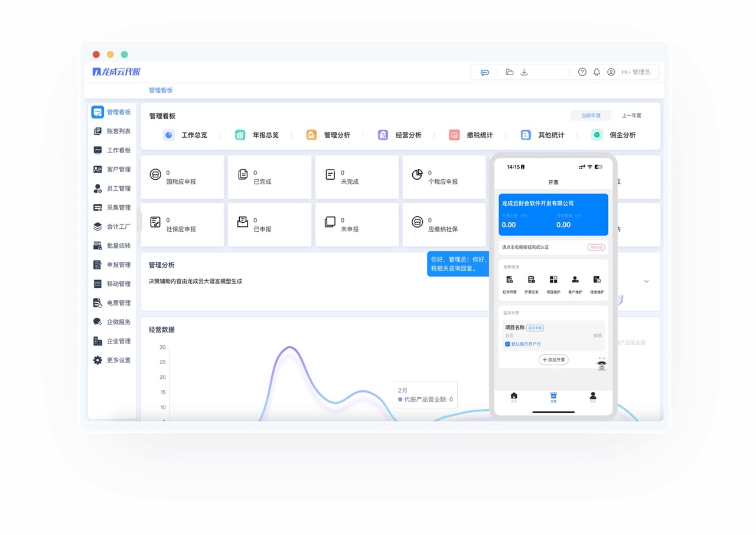Select the 工作总览 tab
The width and height of the screenshot is (756, 535).
[185, 135]
